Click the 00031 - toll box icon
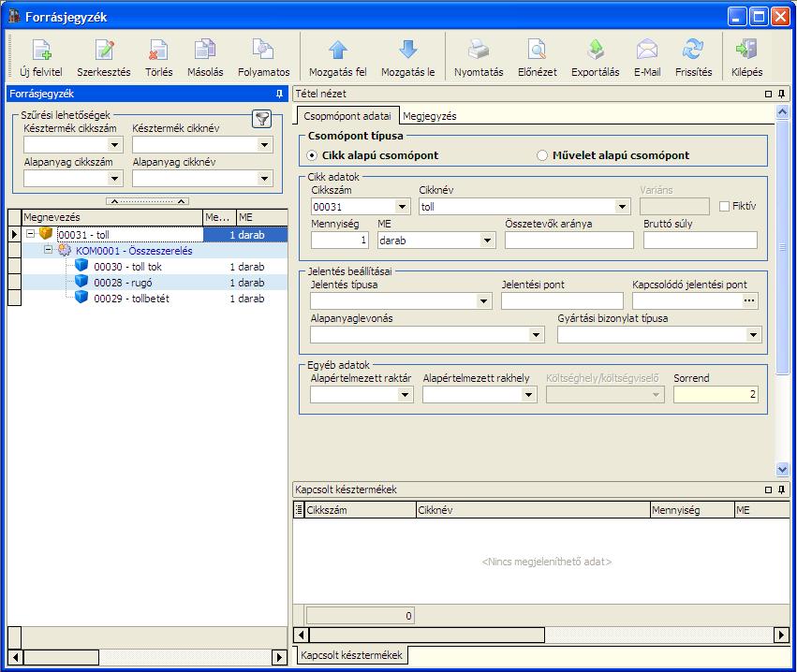797x672 pixels. click(x=46, y=234)
